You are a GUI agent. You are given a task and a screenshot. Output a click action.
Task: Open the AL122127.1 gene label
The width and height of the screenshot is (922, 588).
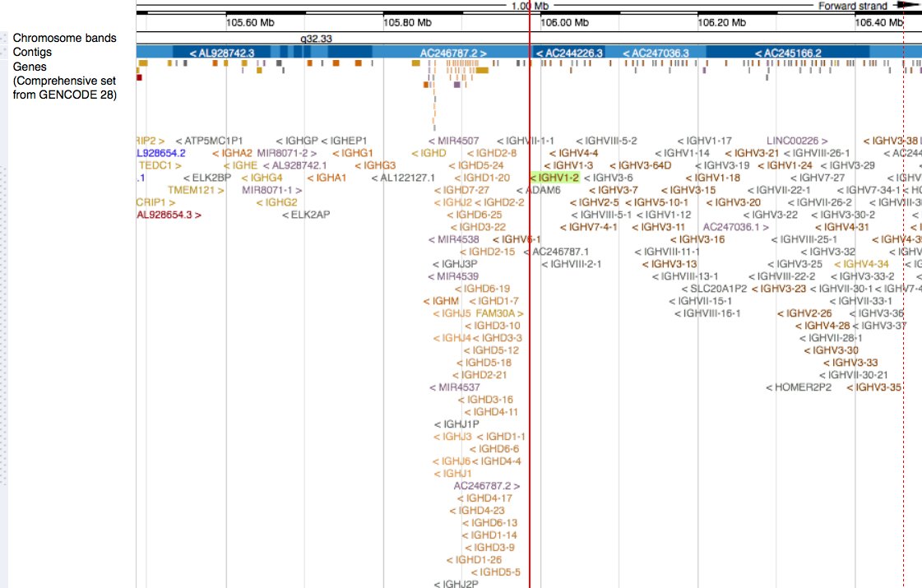coord(403,178)
